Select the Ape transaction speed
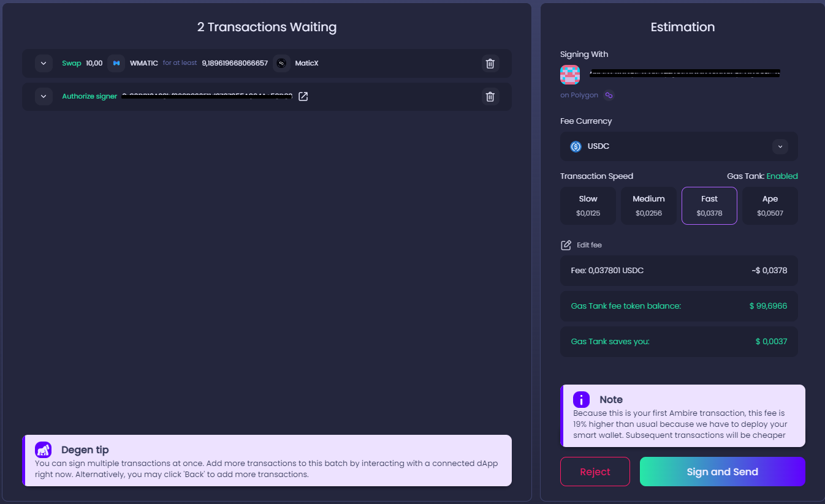The image size is (825, 504). pos(770,206)
